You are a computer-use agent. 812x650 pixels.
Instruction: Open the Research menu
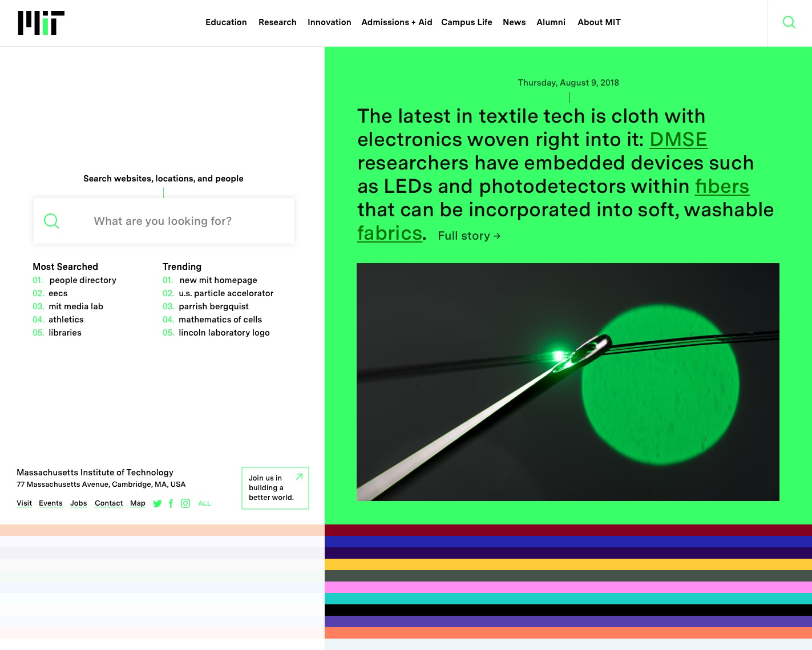277,22
